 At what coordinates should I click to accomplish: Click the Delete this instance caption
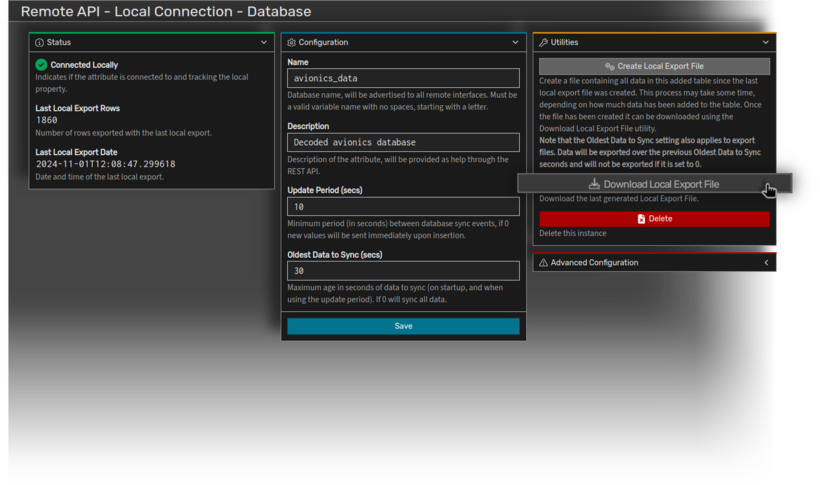[x=573, y=233]
